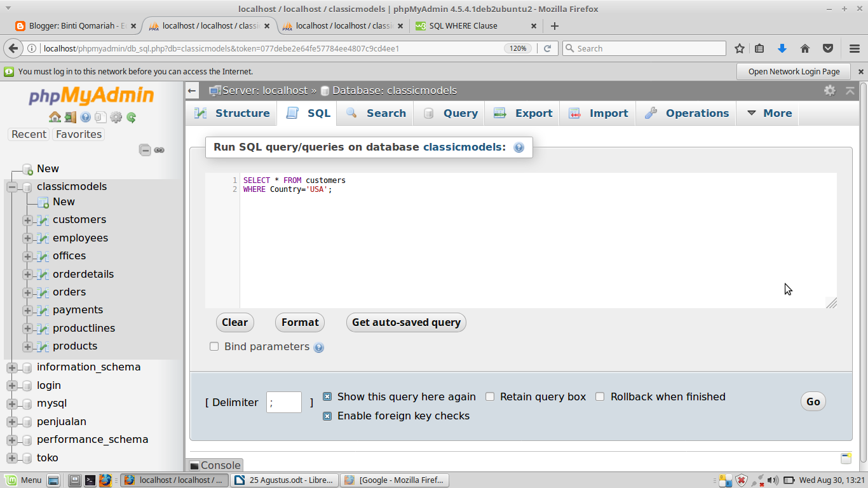Collapse the navigation tree with the minus icon

(145, 150)
